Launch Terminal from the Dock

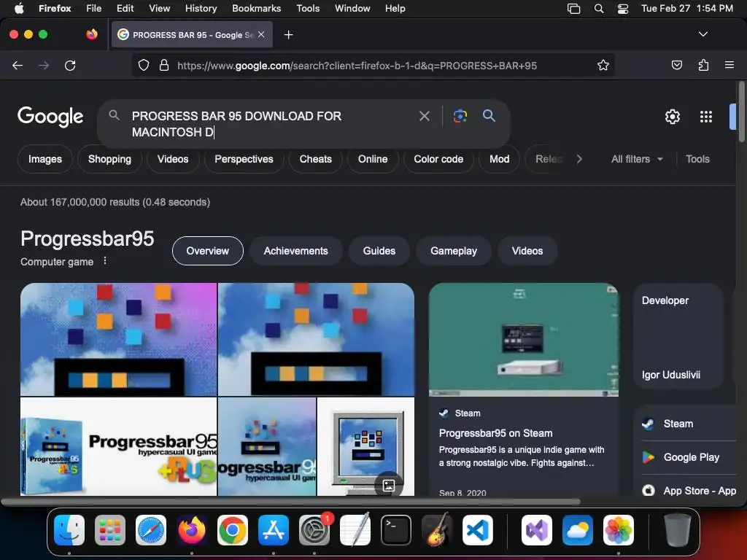click(x=396, y=530)
